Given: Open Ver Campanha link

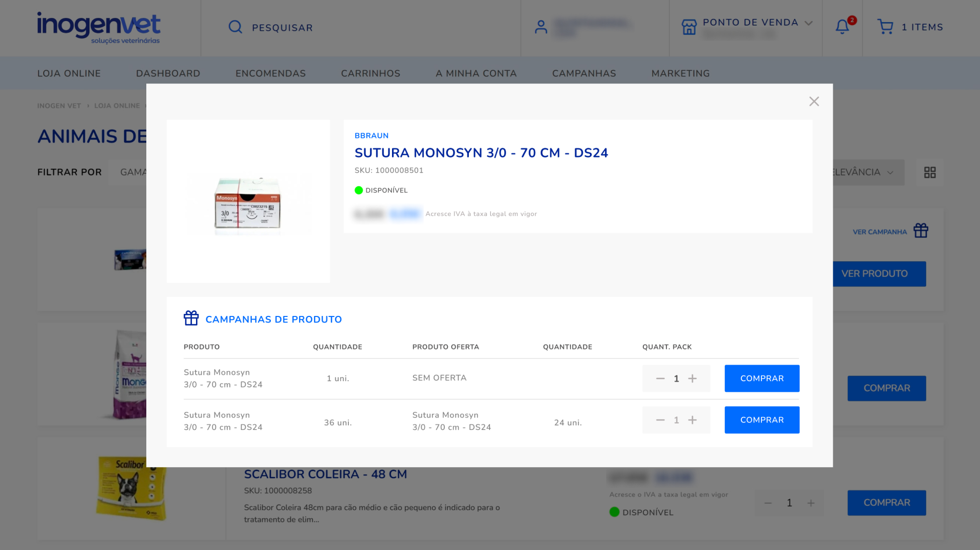Looking at the screenshot, I should (879, 232).
